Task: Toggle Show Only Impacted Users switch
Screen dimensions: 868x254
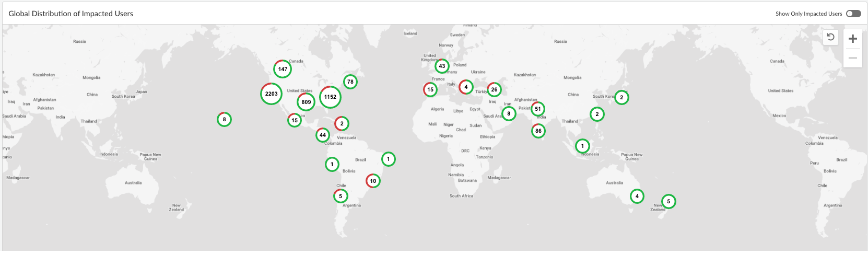Action: (853, 14)
